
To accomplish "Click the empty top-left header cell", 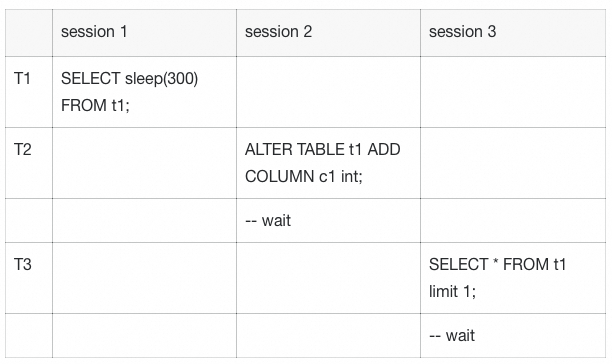I will [x=29, y=33].
